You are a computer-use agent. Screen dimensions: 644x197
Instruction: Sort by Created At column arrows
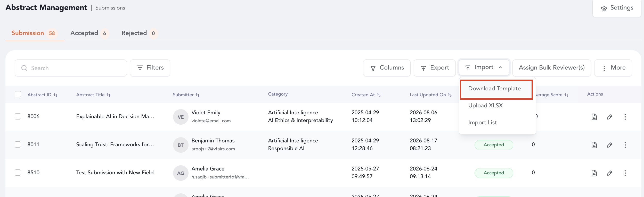click(379, 95)
